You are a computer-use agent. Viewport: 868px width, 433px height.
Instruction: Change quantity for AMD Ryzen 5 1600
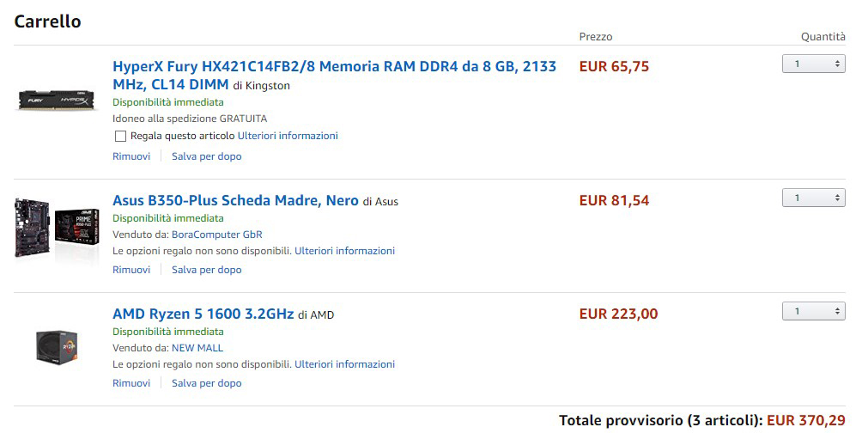[813, 311]
